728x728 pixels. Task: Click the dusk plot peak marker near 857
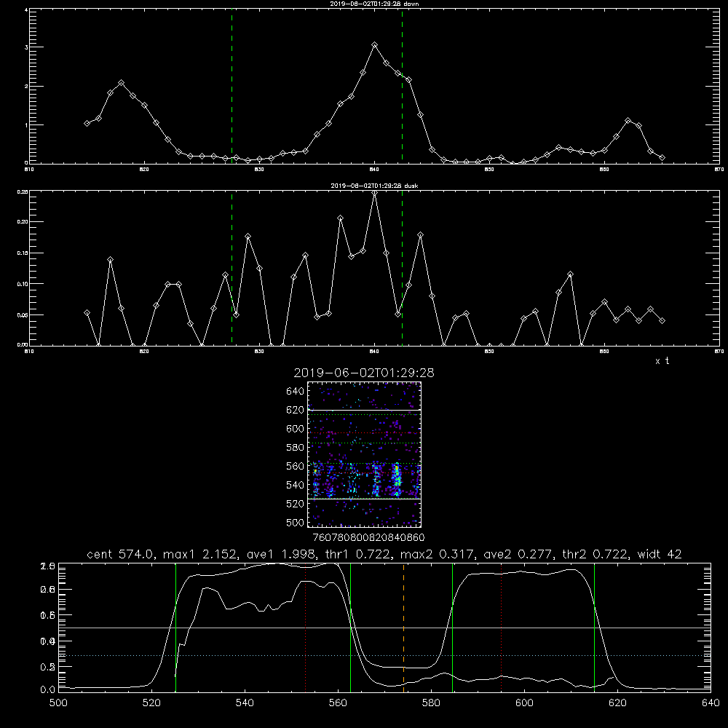pyautogui.click(x=571, y=274)
